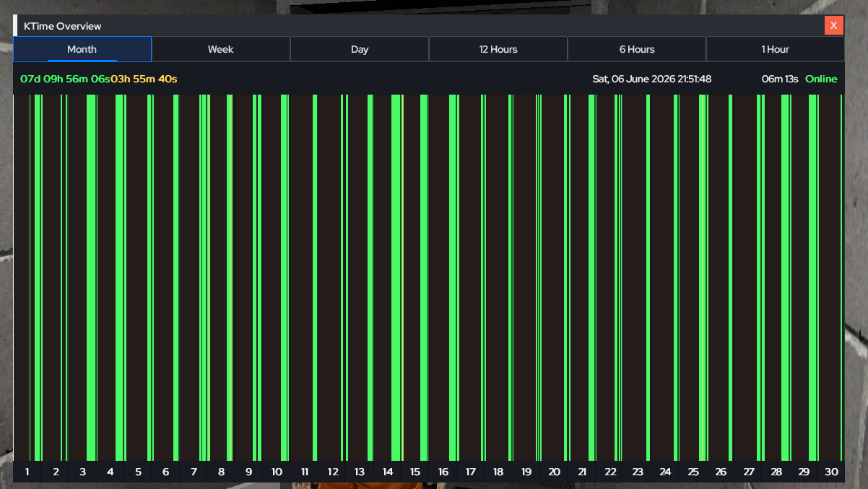Image resolution: width=868 pixels, height=489 pixels.
Task: Close the KTime Overview window
Action: 834,25
